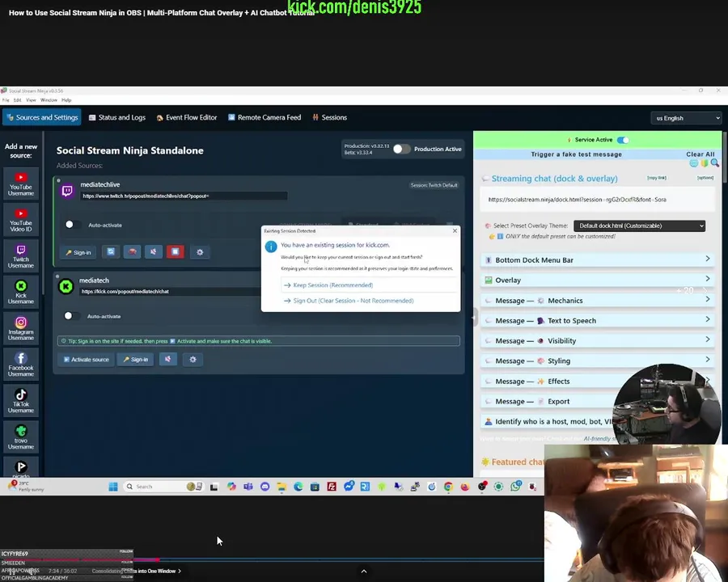Image resolution: width=728 pixels, height=582 pixels.
Task: Add a YouTube Username source
Action: (21, 183)
